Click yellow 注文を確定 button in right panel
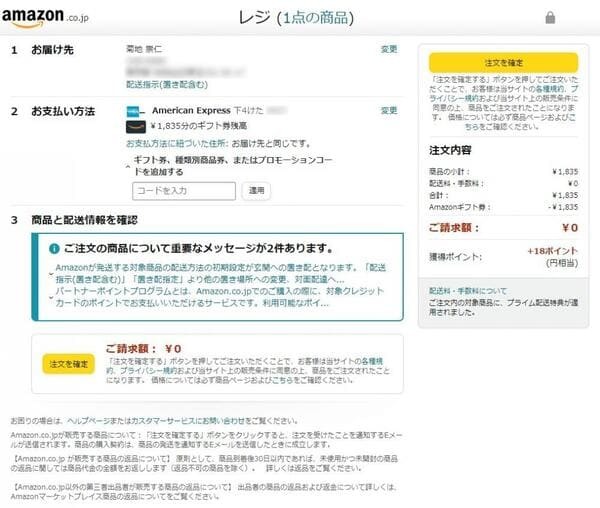600x508 pixels. [503, 63]
